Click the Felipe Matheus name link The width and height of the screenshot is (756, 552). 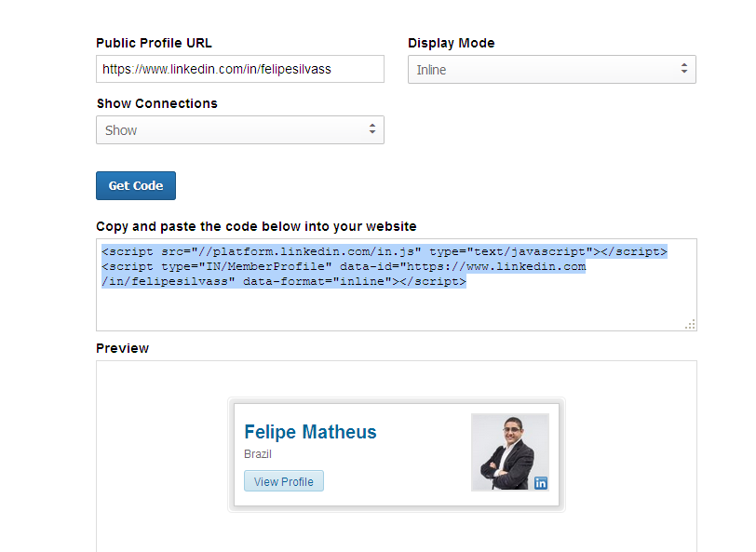coord(311,432)
